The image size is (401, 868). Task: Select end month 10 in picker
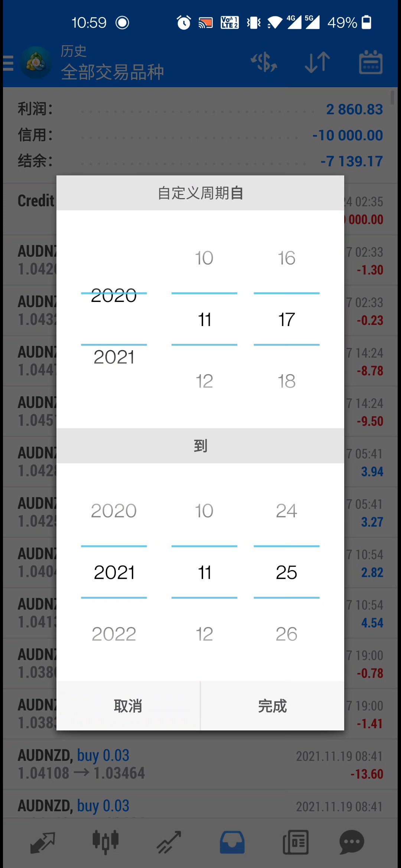(x=204, y=511)
